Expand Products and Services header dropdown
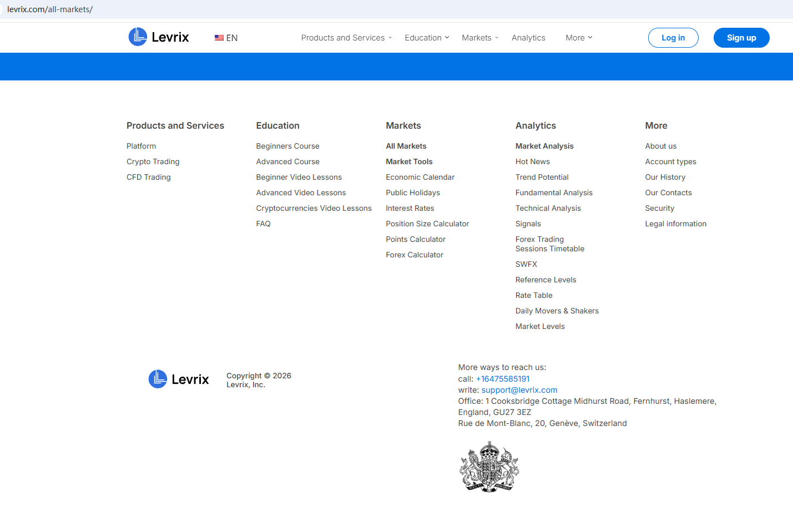The height and width of the screenshot is (532, 793). pos(347,38)
